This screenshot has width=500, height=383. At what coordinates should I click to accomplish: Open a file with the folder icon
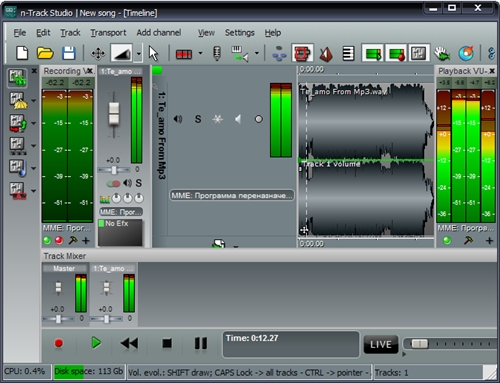pos(45,53)
